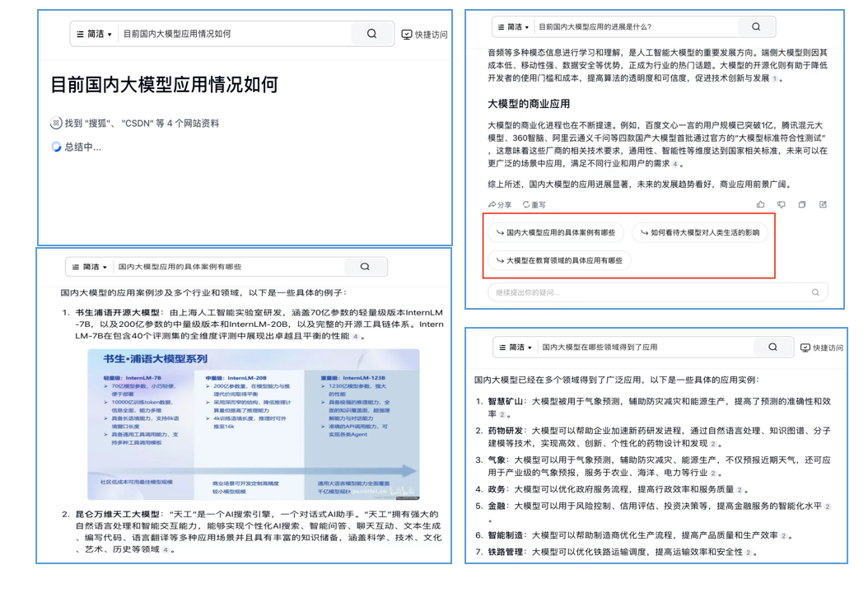
Task: Click the 重写 rewrite button
Action: pyautogui.click(x=534, y=204)
